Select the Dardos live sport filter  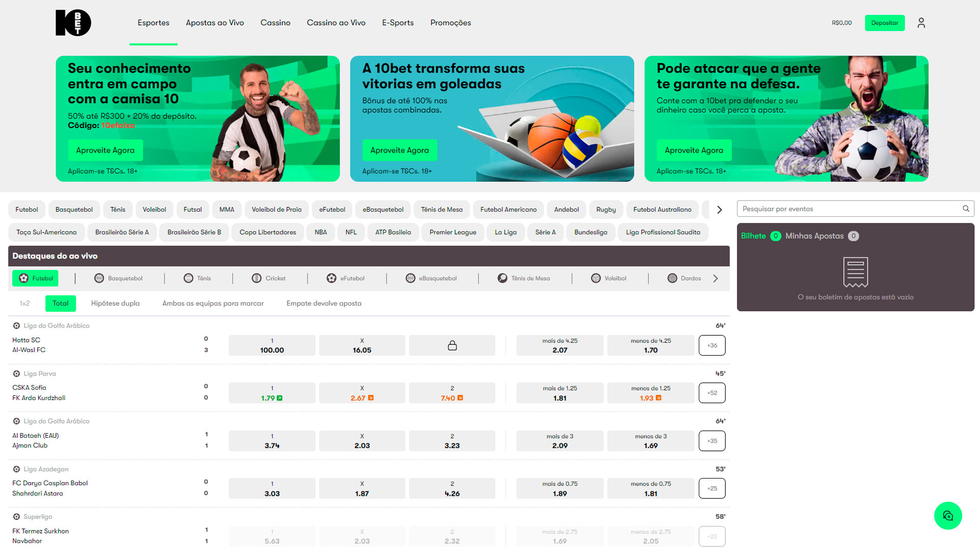coord(684,278)
